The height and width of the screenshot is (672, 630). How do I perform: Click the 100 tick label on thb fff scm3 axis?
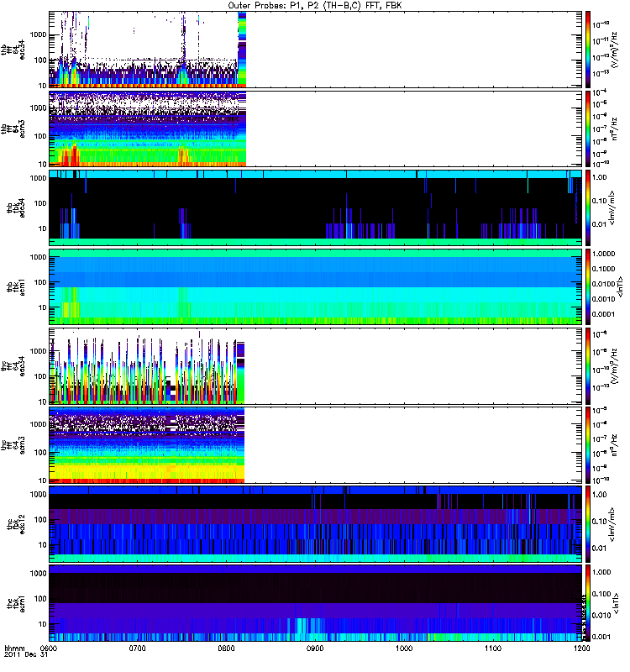[x=40, y=136]
